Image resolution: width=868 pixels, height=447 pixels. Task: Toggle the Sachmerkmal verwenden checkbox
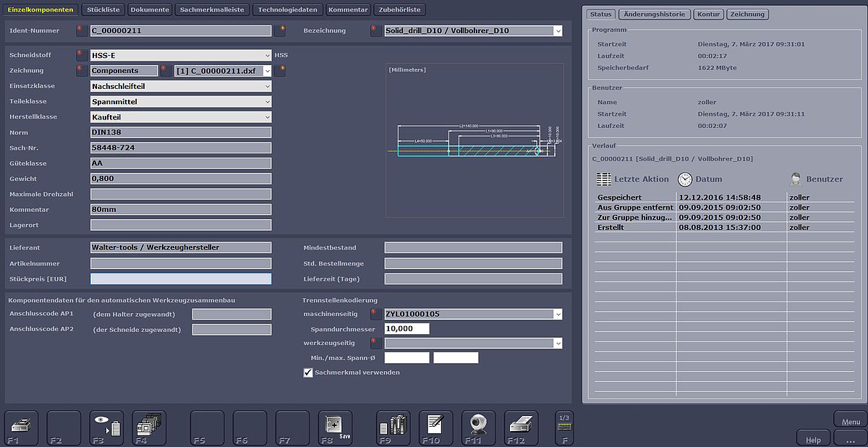coord(308,372)
